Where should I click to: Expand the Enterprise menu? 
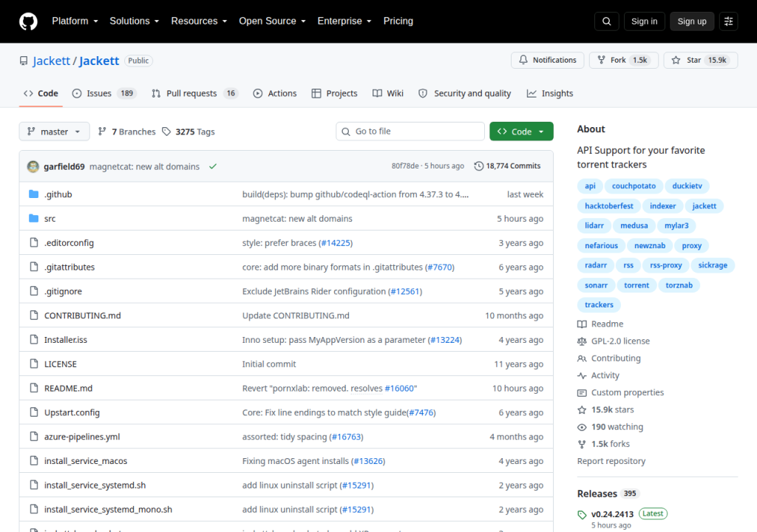[x=344, y=21]
